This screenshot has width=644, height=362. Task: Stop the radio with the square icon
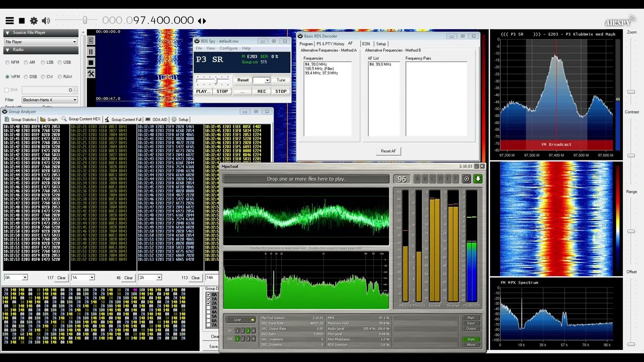tap(22, 21)
